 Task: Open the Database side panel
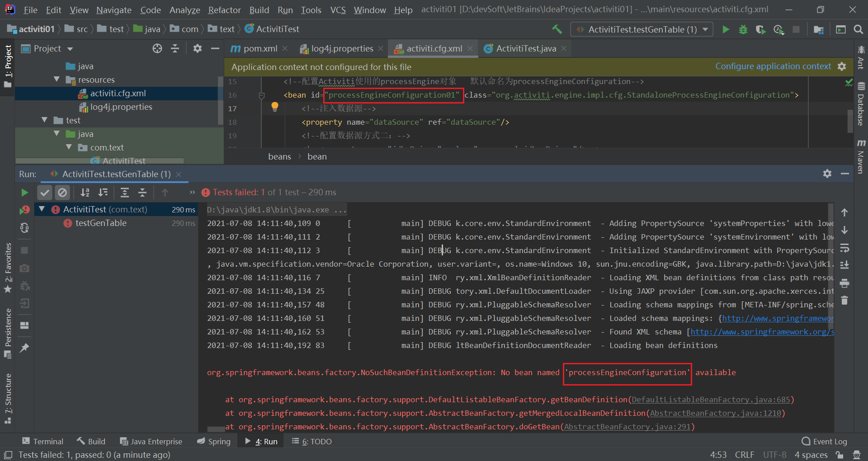coord(861,104)
